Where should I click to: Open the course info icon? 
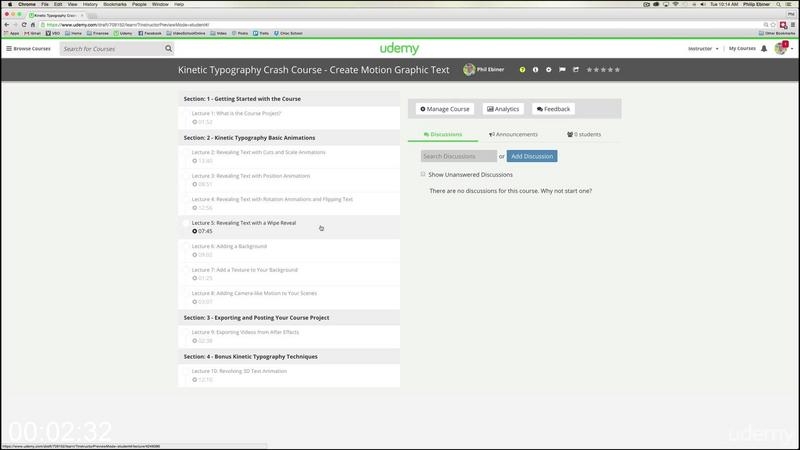(x=535, y=70)
